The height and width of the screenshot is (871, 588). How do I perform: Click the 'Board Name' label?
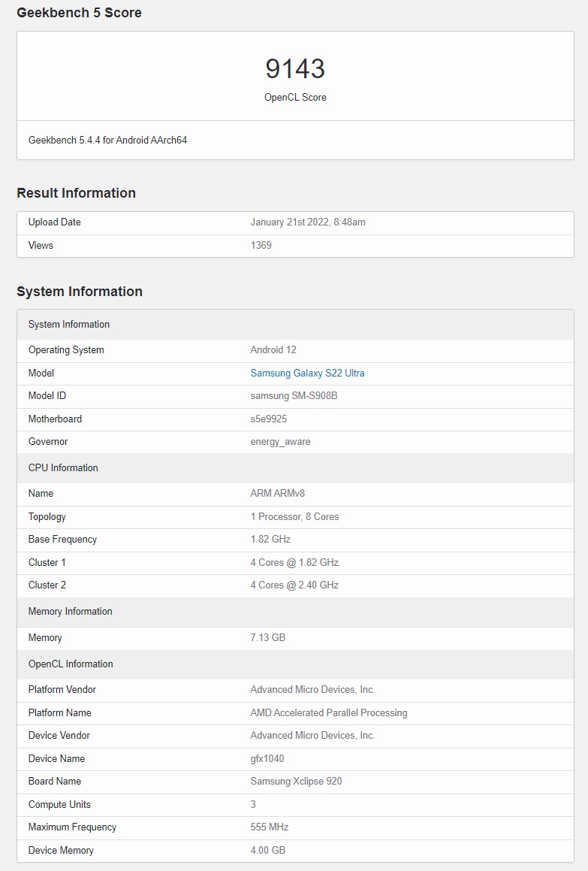[55, 781]
